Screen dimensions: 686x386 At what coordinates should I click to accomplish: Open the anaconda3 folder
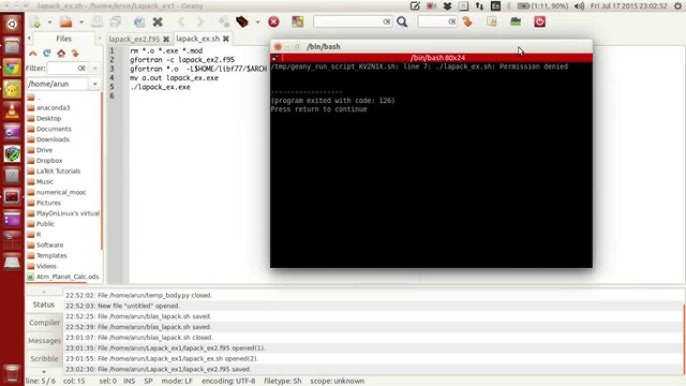[53, 108]
